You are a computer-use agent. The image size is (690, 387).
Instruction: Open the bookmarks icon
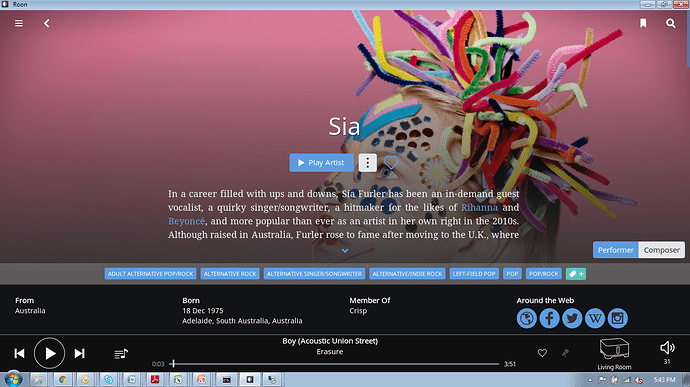643,23
